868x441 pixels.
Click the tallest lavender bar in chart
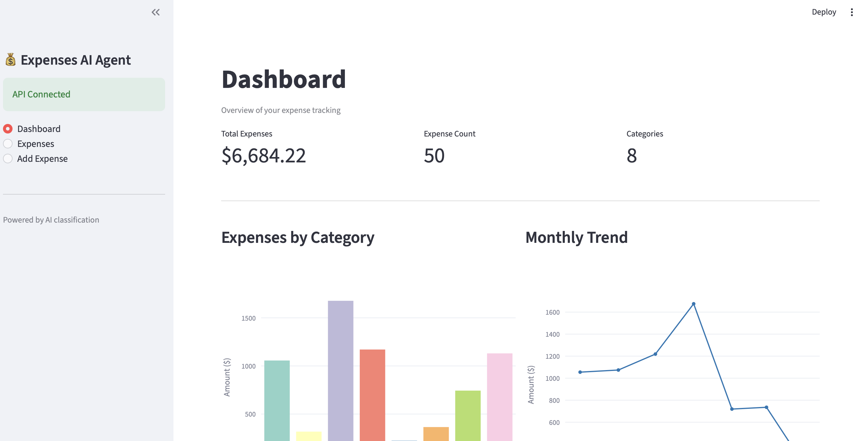[340, 371]
